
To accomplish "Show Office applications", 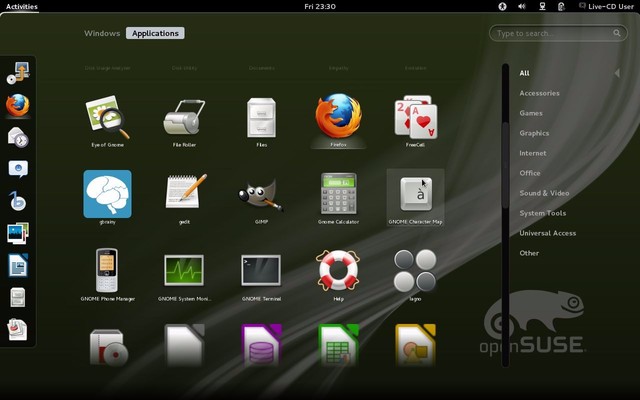I will [x=530, y=173].
